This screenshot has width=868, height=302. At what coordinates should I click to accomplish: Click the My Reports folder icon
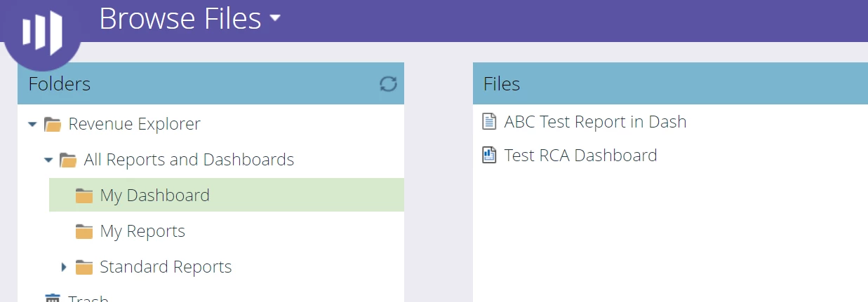[84, 232]
